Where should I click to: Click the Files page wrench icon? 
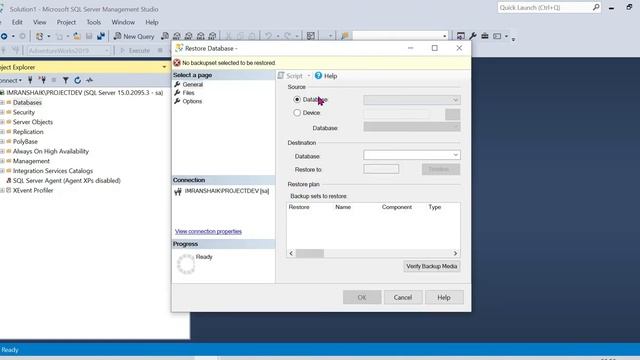coord(177,93)
